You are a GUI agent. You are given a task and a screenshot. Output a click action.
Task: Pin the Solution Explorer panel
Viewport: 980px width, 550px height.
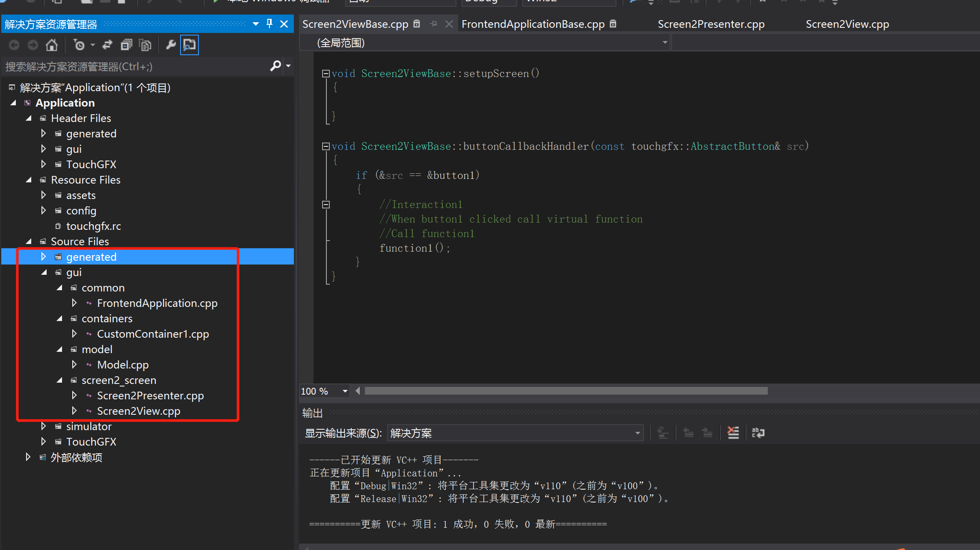pos(269,24)
